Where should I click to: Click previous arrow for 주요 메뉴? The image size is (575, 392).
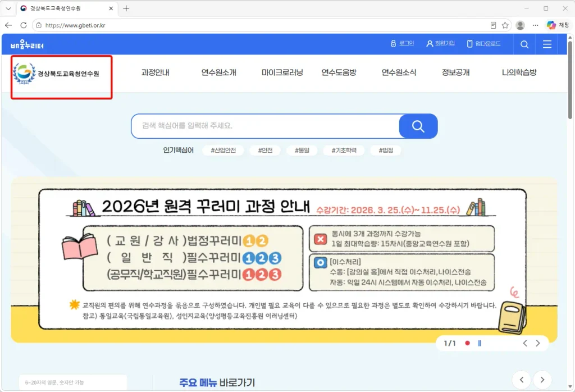coord(522,380)
